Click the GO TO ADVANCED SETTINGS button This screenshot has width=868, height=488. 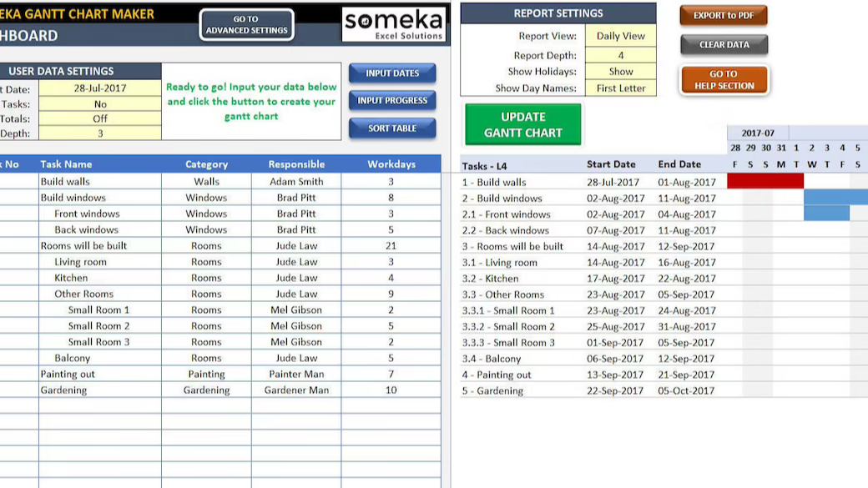pyautogui.click(x=245, y=25)
